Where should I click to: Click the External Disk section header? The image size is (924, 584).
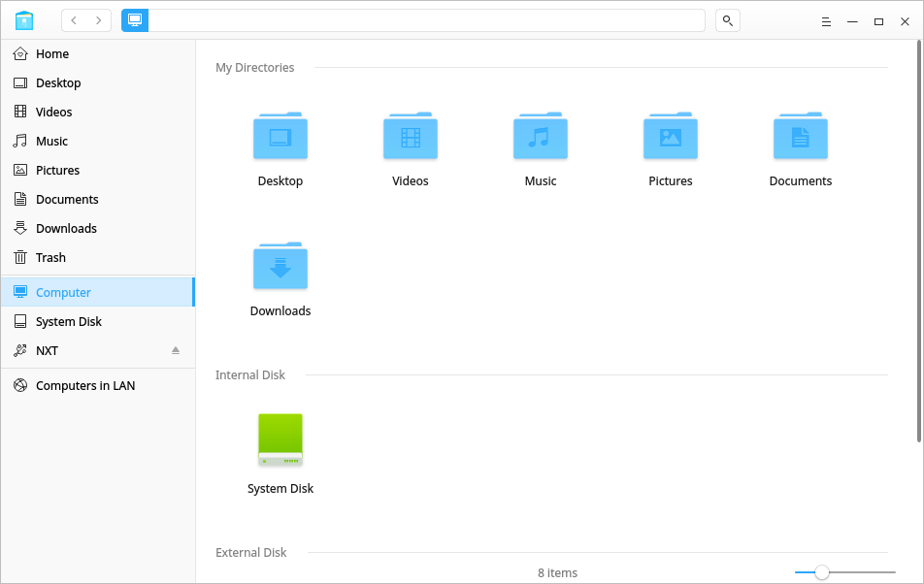[x=251, y=553]
